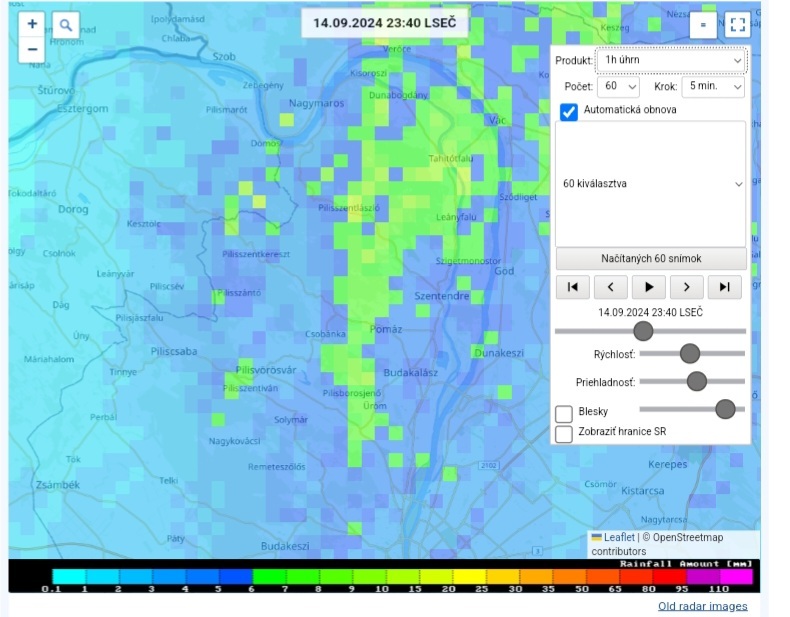Enable Zobraziť hranice SR checkbox
The width and height of the screenshot is (790, 617).
pos(564,433)
